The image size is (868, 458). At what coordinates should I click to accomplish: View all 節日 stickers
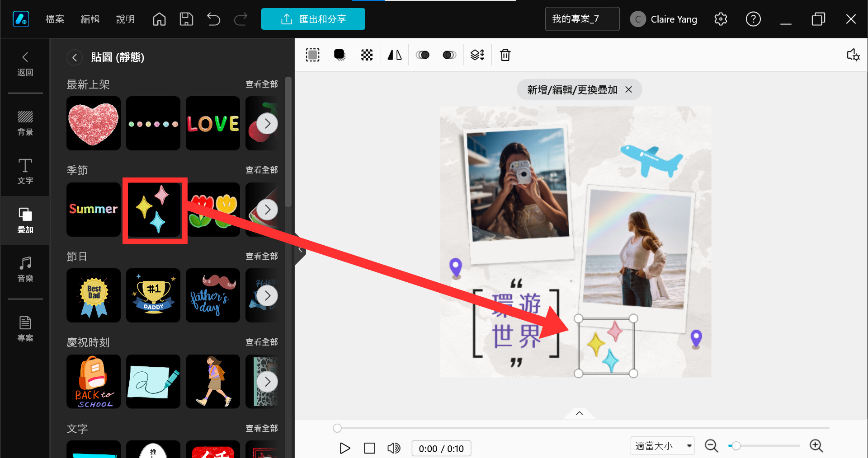(261, 256)
